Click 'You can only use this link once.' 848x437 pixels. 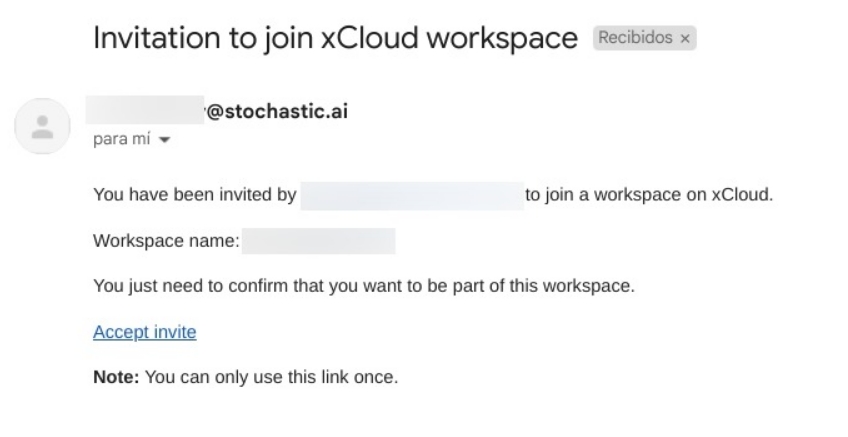(271, 376)
